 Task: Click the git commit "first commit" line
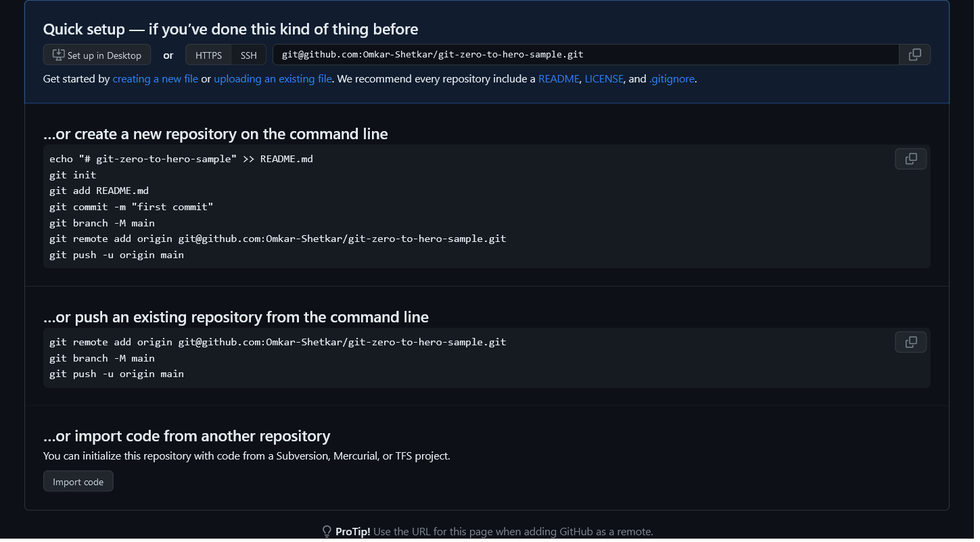[131, 207]
